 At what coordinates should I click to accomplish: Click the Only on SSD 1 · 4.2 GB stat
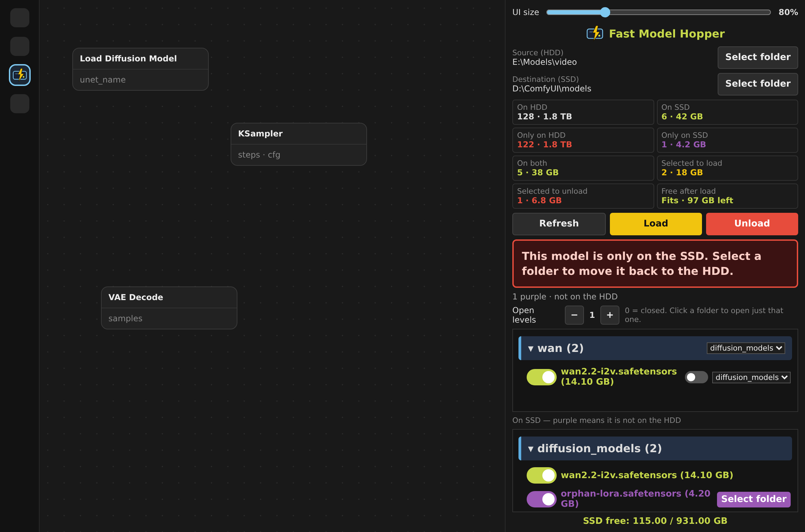click(x=727, y=140)
